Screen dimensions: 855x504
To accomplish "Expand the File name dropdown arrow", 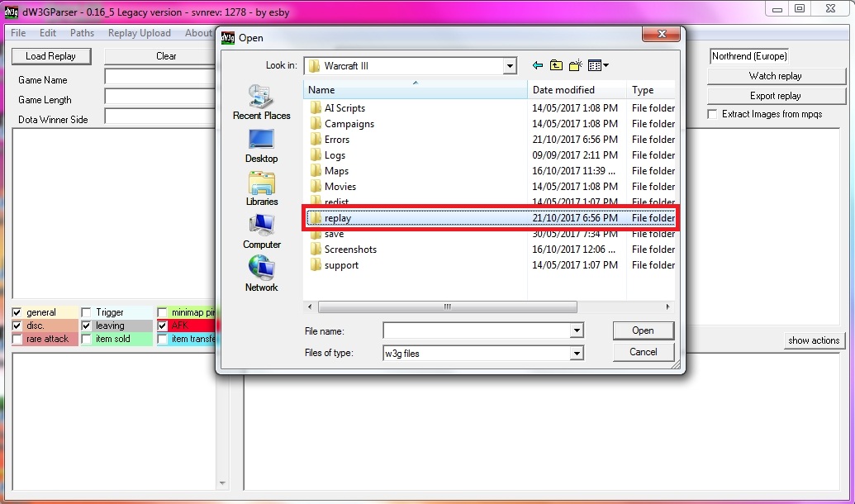I will 577,330.
